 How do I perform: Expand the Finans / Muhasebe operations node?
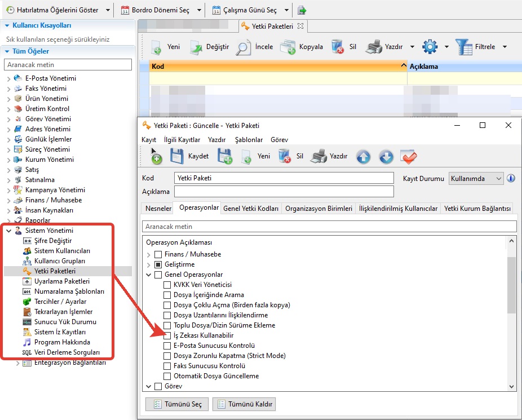coord(149,254)
